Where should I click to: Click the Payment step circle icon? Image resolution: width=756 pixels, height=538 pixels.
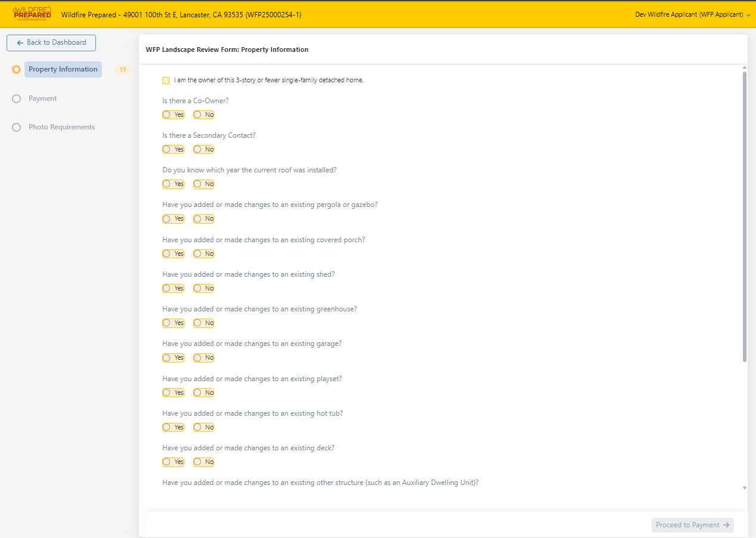click(x=16, y=99)
